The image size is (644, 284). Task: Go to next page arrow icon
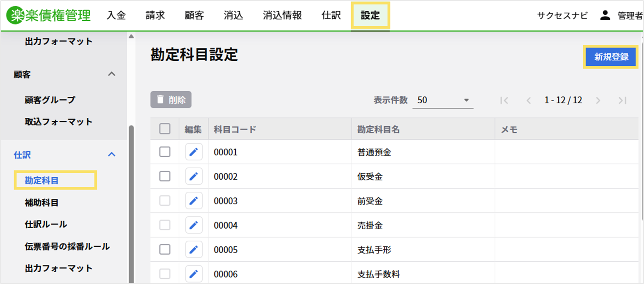598,100
